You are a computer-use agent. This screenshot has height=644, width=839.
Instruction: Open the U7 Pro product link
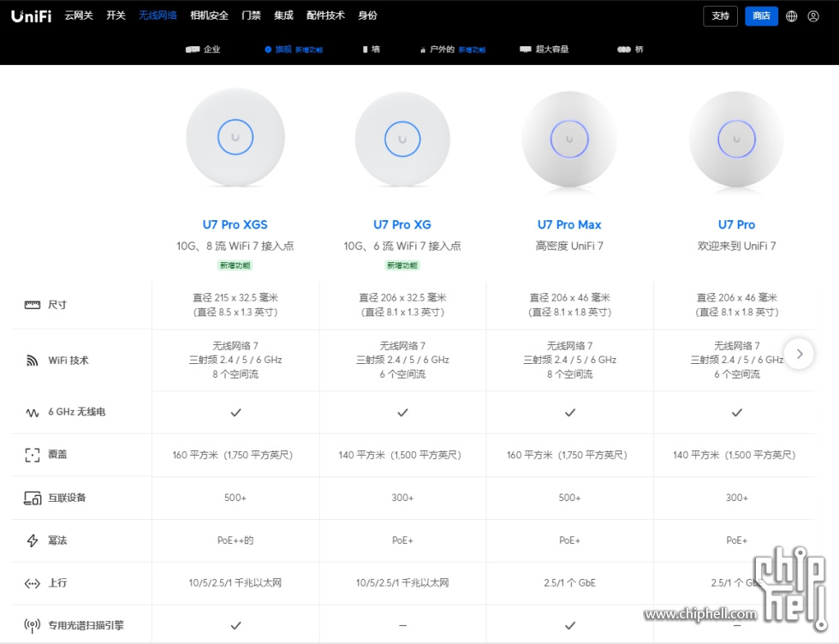(x=736, y=225)
